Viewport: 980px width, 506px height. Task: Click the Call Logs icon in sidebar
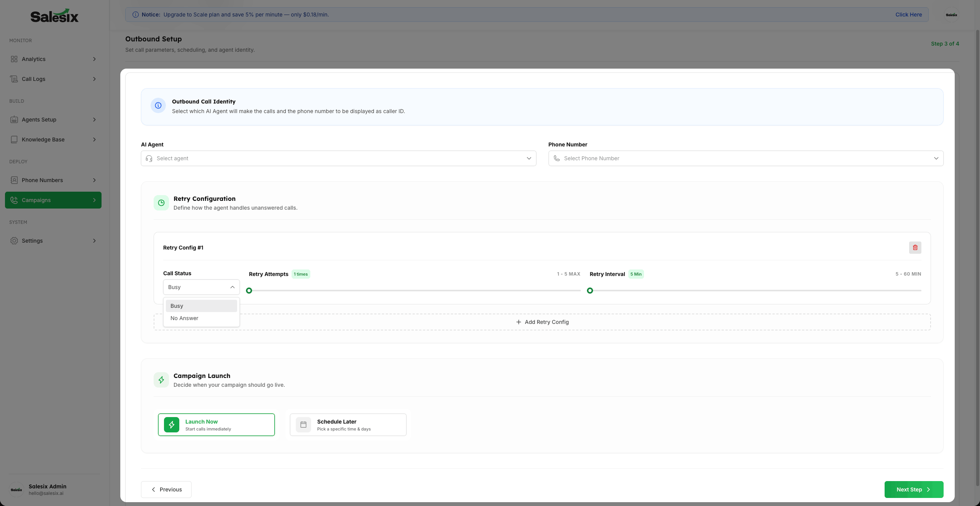14,79
